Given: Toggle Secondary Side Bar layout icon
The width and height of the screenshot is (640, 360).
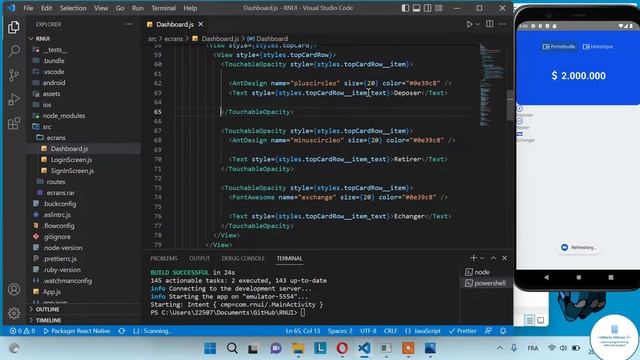Looking at the screenshot, I should tap(427, 8).
